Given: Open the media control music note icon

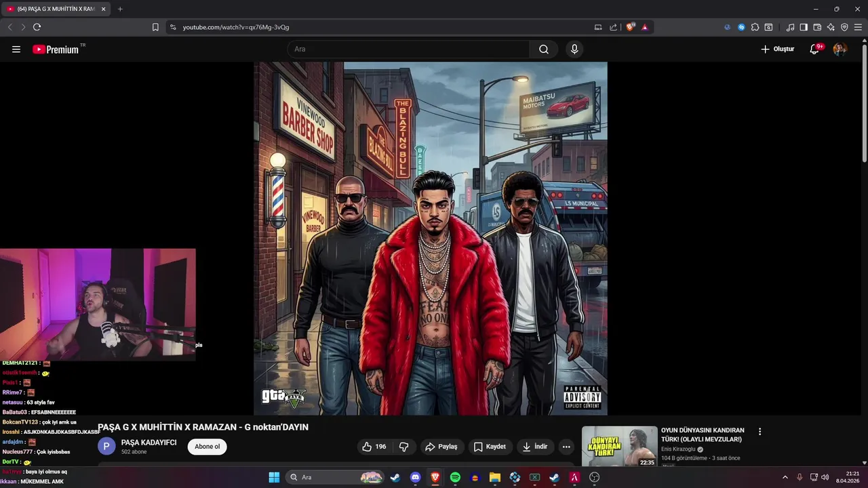Looking at the screenshot, I should click(x=790, y=27).
